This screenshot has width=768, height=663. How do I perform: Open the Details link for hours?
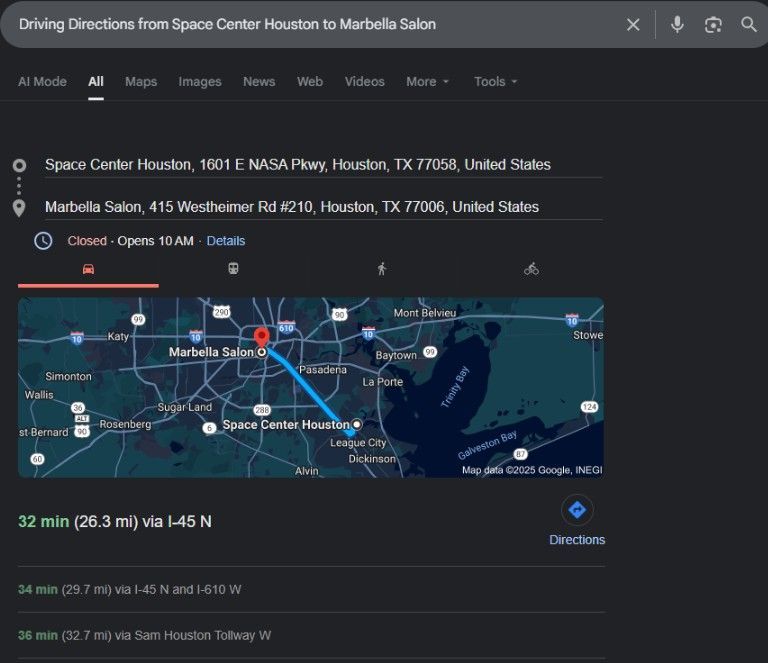(x=226, y=241)
